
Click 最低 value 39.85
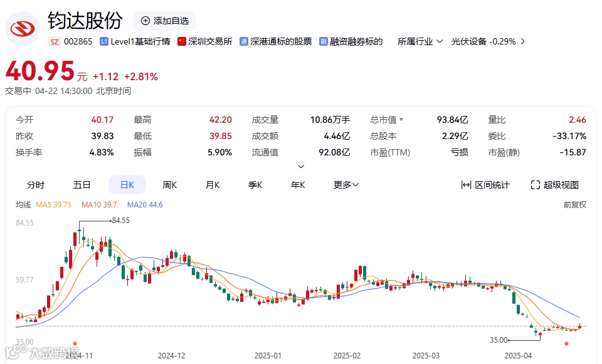220,136
